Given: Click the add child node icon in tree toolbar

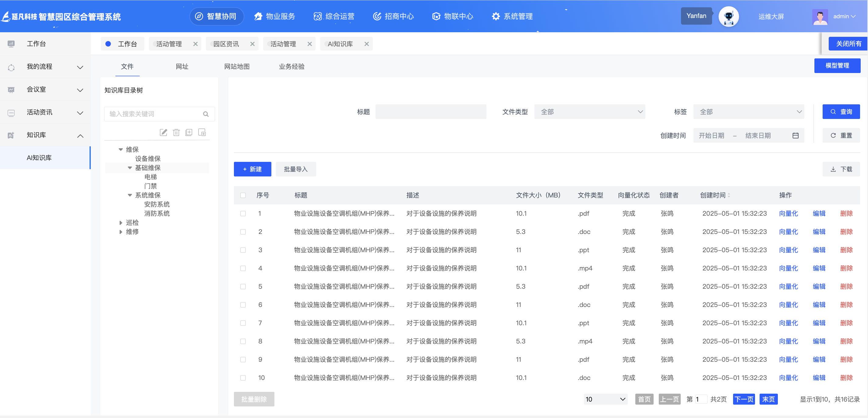Looking at the screenshot, I should coord(202,133).
